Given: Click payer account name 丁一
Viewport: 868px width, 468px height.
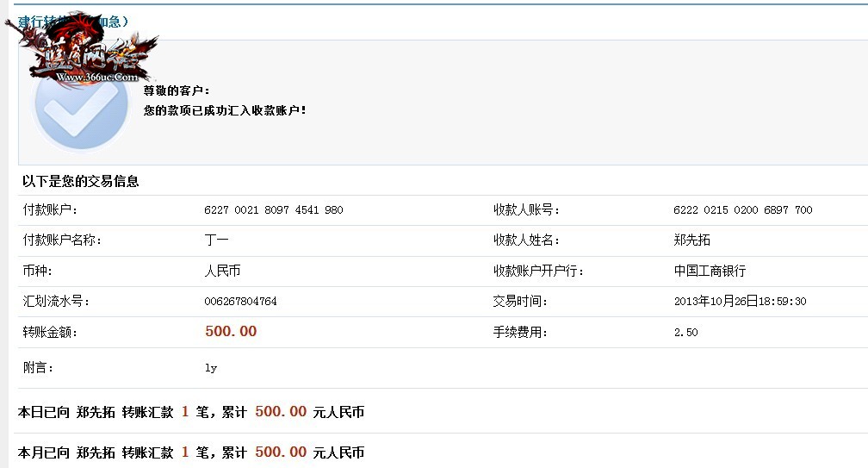Looking at the screenshot, I should tap(216, 240).
